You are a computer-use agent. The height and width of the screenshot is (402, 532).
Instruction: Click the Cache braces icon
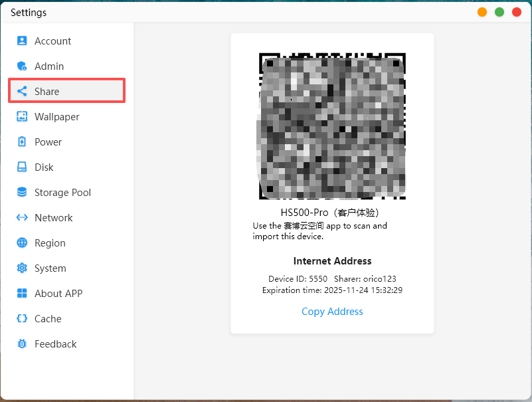22,318
